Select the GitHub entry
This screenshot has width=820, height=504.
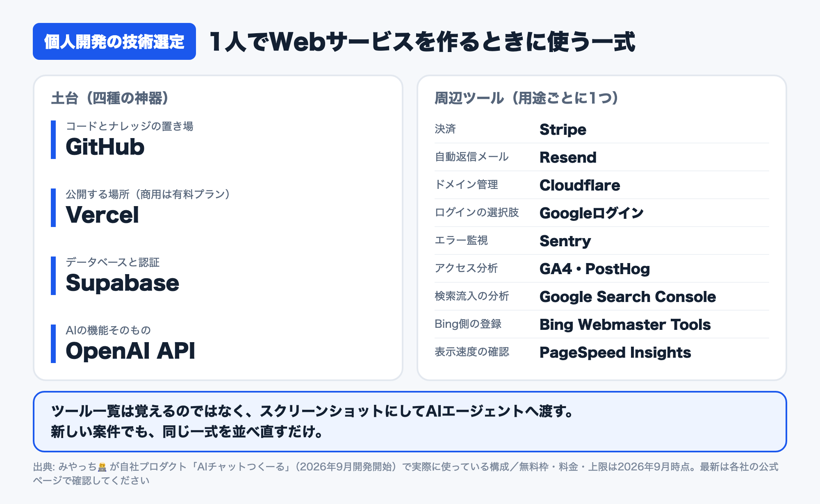pyautogui.click(x=105, y=147)
